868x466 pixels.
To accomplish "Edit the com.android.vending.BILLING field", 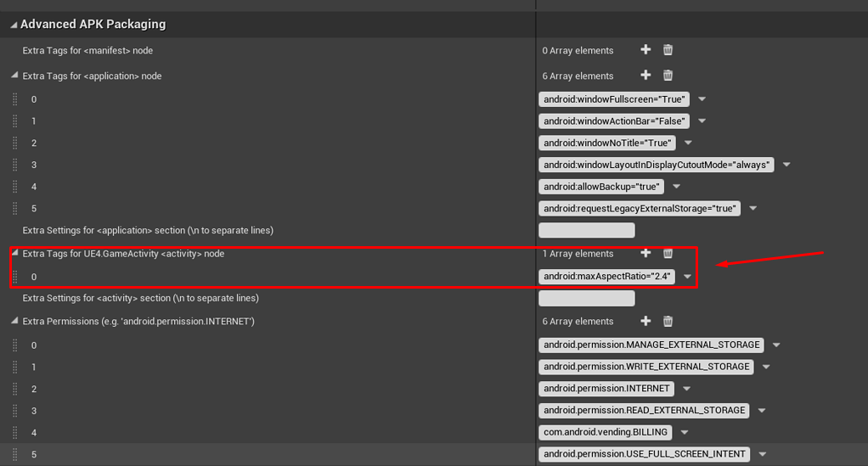I will [605, 432].
